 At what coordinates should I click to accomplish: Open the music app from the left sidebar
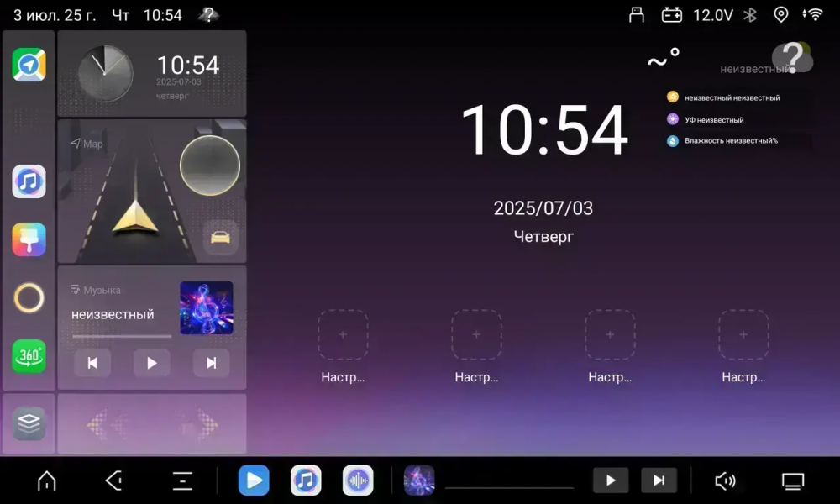point(29,181)
